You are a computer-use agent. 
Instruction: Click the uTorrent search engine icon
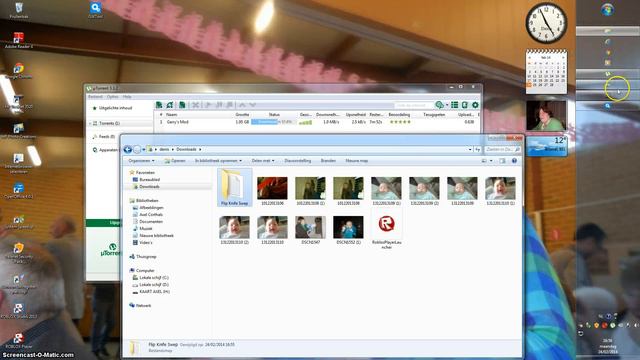[440, 105]
